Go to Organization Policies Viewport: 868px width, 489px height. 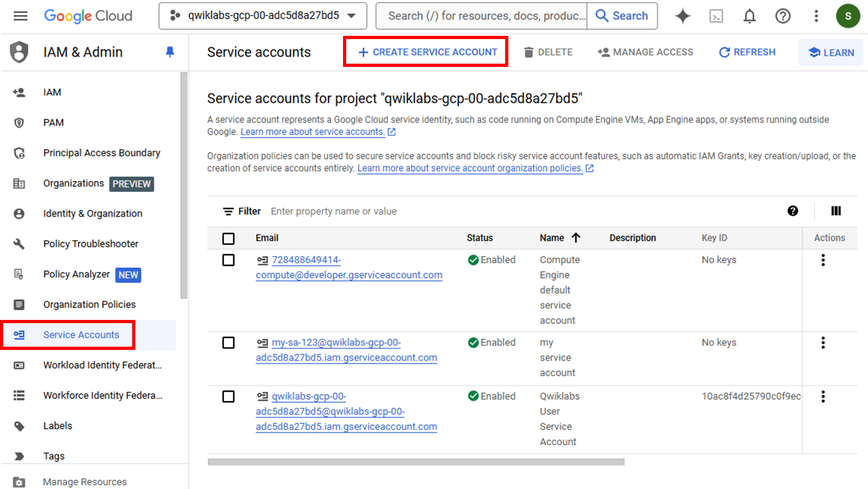(x=88, y=304)
